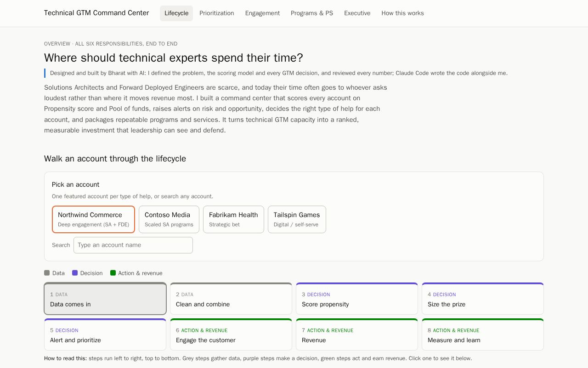588x368 pixels.
Task: View the Executive tab
Action: (357, 13)
